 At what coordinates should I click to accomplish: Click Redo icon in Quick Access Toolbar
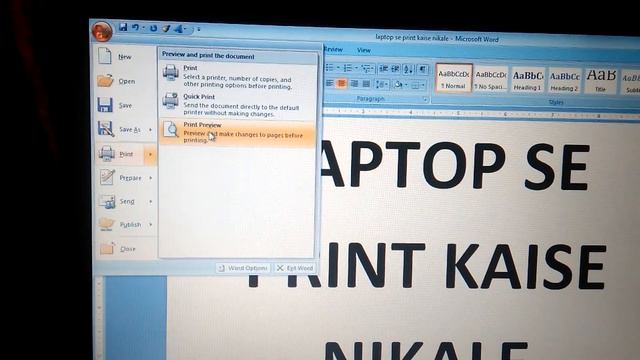point(153,28)
